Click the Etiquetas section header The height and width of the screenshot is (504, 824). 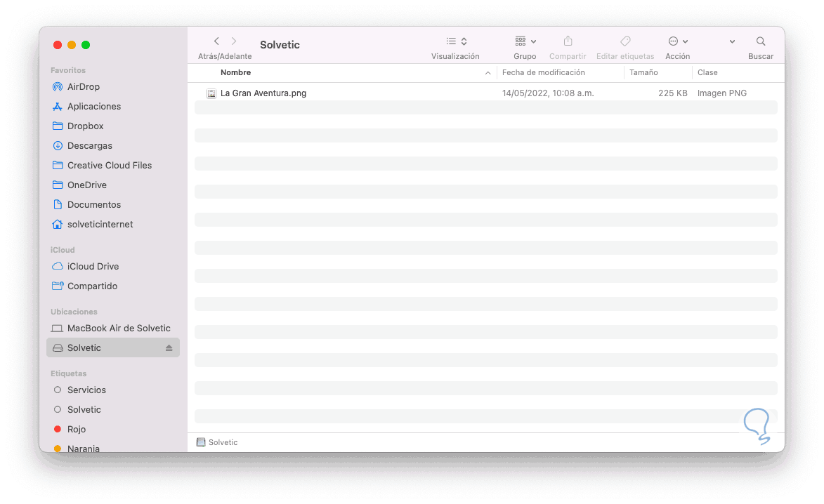68,374
